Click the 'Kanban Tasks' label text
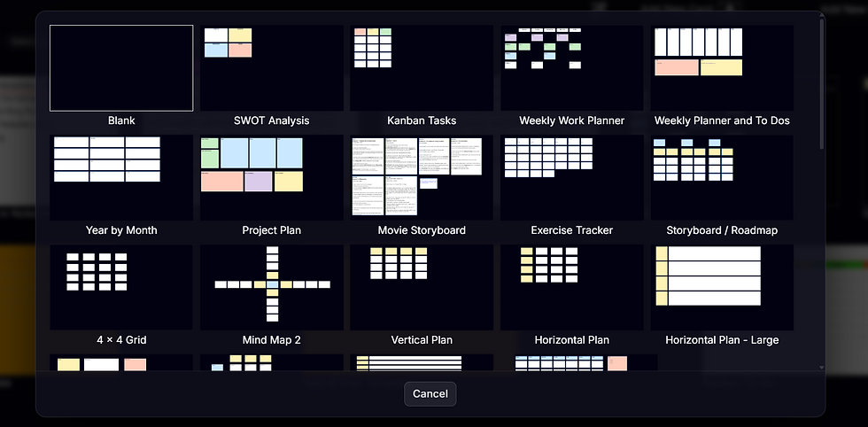868x427 pixels. [422, 120]
